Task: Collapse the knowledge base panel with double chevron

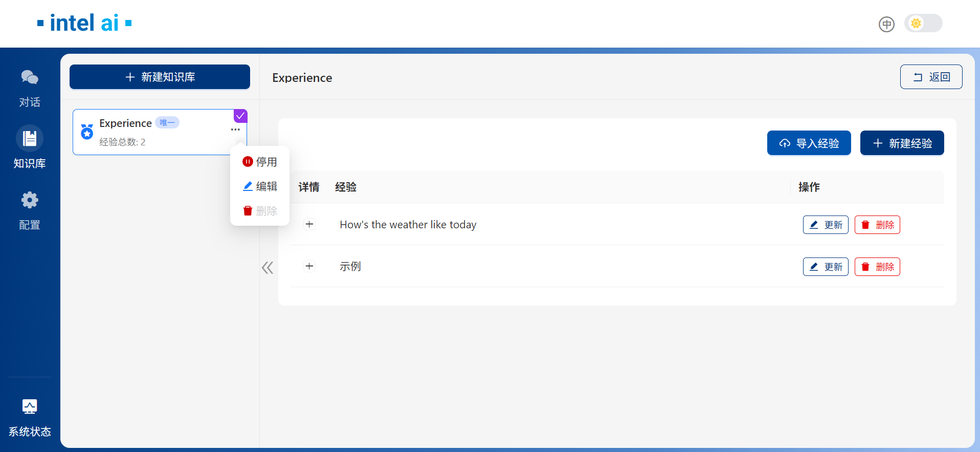Action: point(268,268)
